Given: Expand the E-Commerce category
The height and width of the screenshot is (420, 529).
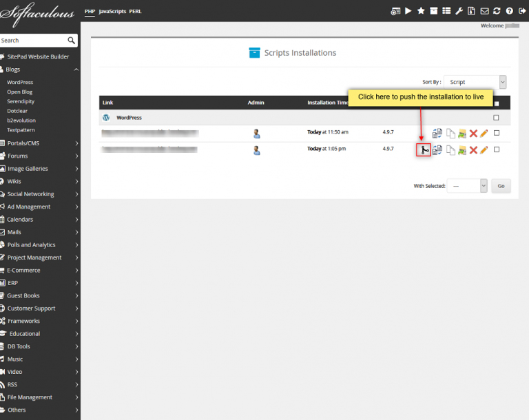Looking at the screenshot, I should coord(76,271).
